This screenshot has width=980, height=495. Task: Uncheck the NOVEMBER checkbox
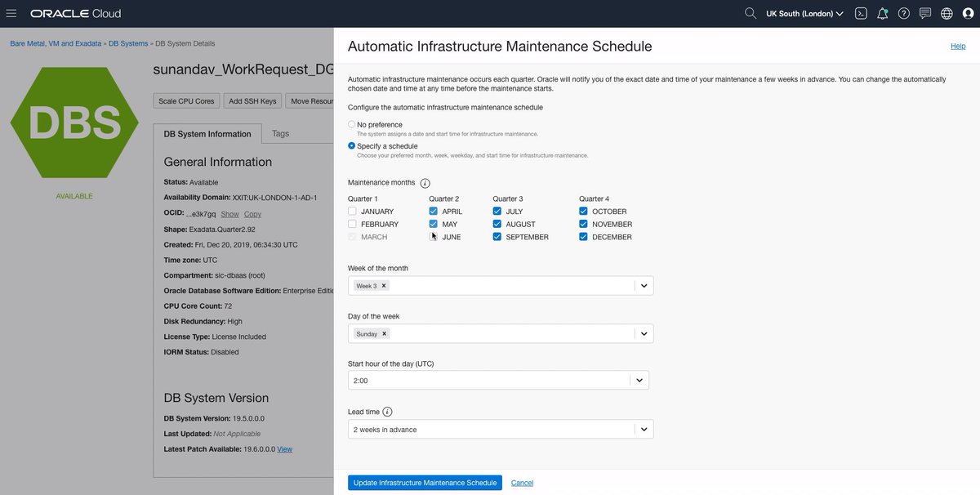(x=583, y=224)
